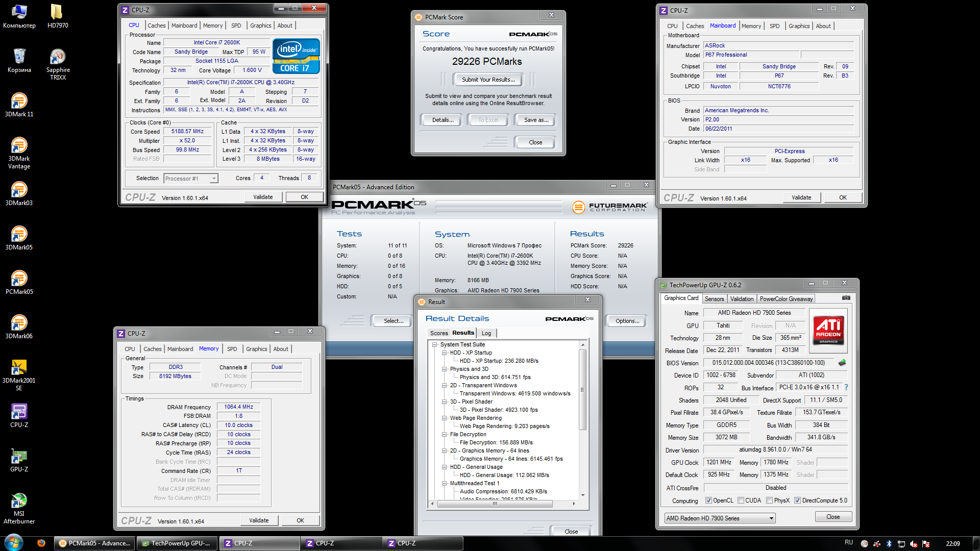
Task: Click the Details button in PCMark Score
Action: [443, 120]
